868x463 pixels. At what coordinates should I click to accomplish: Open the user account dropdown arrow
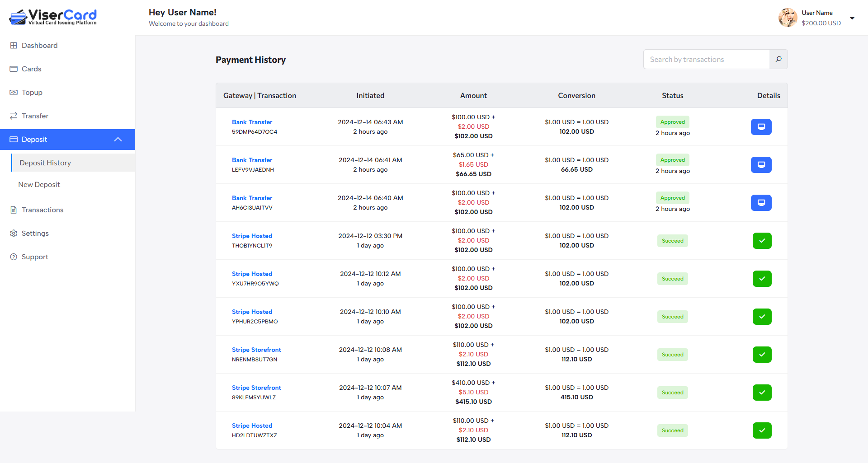[852, 18]
